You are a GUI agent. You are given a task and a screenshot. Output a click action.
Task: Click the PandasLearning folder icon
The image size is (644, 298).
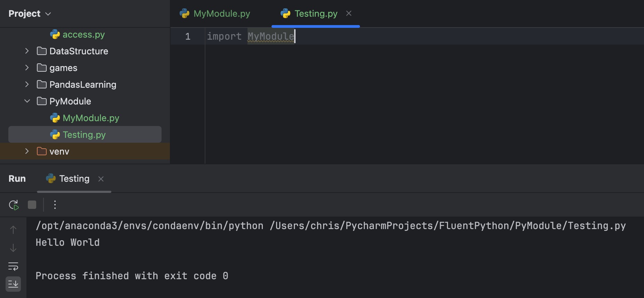(42, 85)
